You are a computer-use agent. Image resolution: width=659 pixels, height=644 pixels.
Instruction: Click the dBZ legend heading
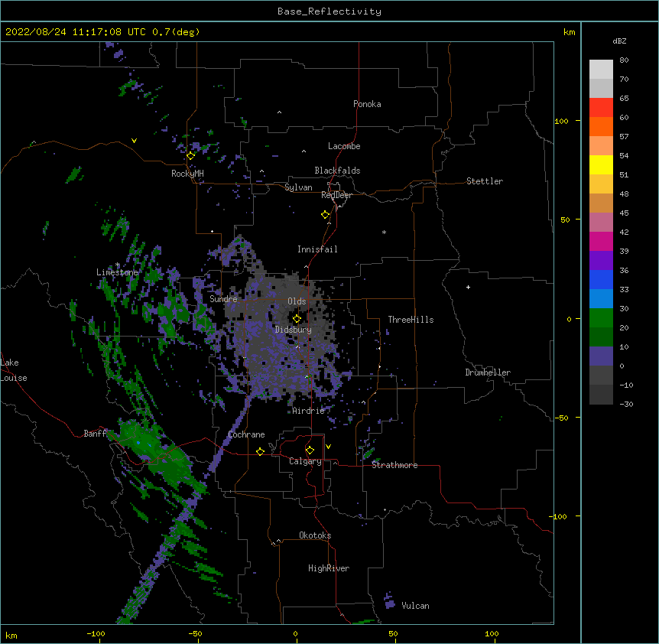[619, 41]
